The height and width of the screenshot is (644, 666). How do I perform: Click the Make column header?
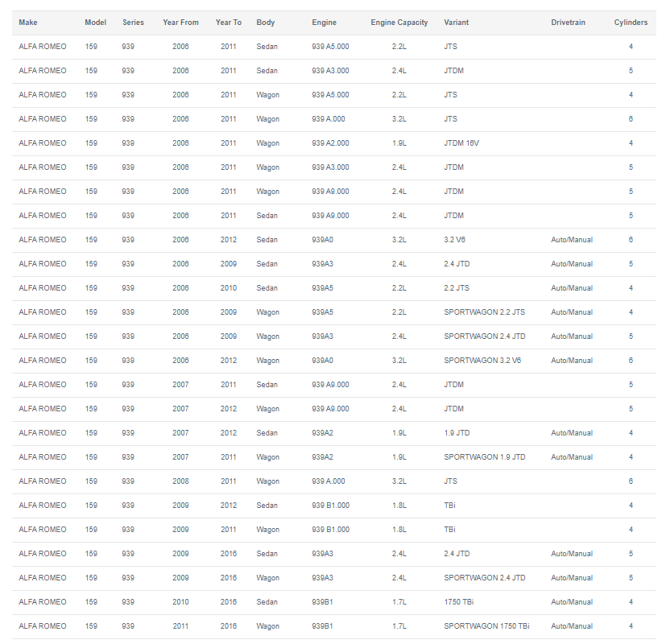pyautogui.click(x=28, y=23)
